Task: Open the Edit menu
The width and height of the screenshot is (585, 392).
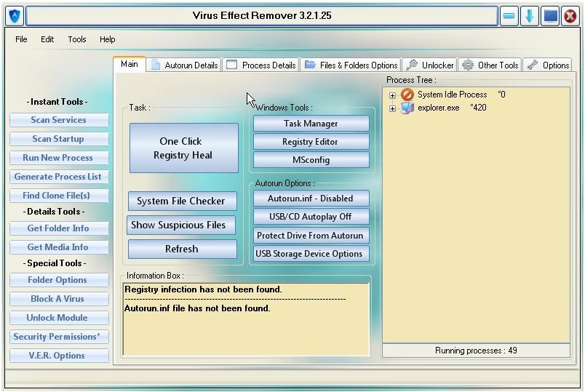Action: 47,39
